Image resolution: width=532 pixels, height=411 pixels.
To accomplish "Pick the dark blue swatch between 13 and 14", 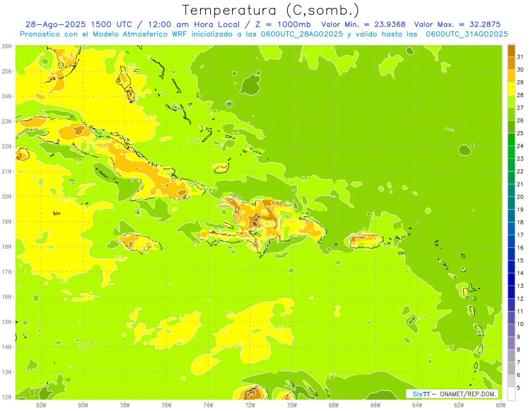I will pyautogui.click(x=511, y=279).
